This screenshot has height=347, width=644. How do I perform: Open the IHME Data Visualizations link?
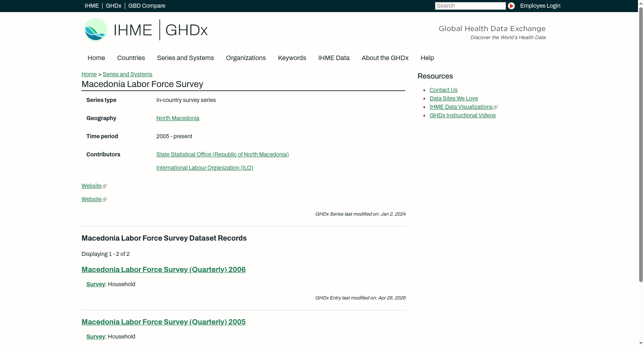click(x=461, y=107)
